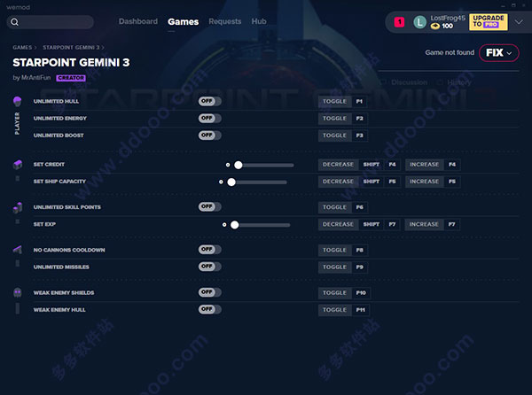Toggle Unlimited Hull switch
This screenshot has width=532, height=395.
click(x=209, y=101)
